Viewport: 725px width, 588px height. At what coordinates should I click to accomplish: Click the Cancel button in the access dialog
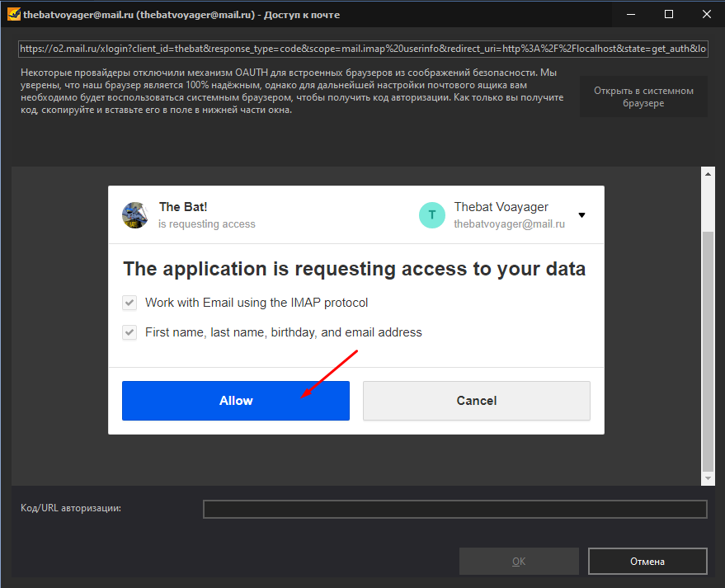tap(477, 401)
